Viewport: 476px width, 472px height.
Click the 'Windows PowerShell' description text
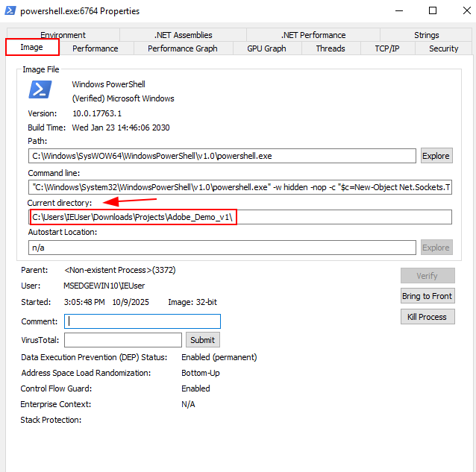(108, 84)
